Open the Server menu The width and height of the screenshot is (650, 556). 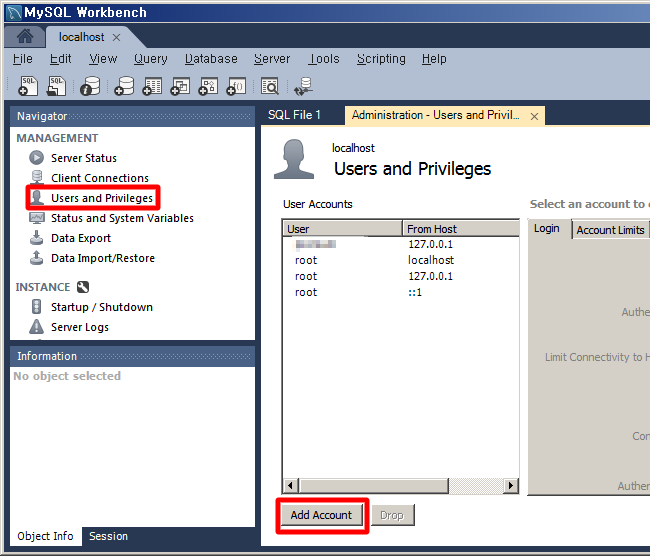pyautogui.click(x=272, y=59)
